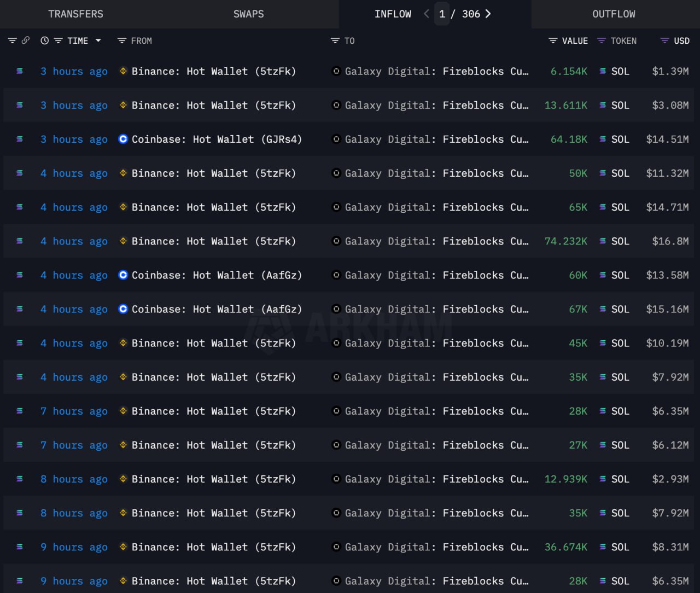Open Coinbase: Hot Wallet (GJRs4) sender link
This screenshot has height=593, width=700.
[217, 139]
